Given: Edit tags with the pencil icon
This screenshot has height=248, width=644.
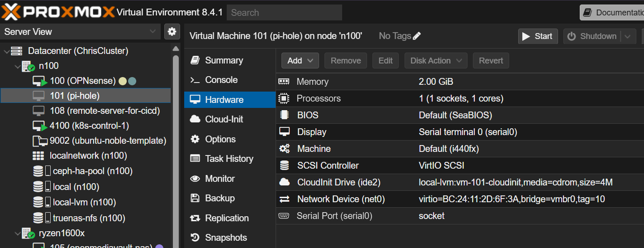Looking at the screenshot, I should (417, 36).
